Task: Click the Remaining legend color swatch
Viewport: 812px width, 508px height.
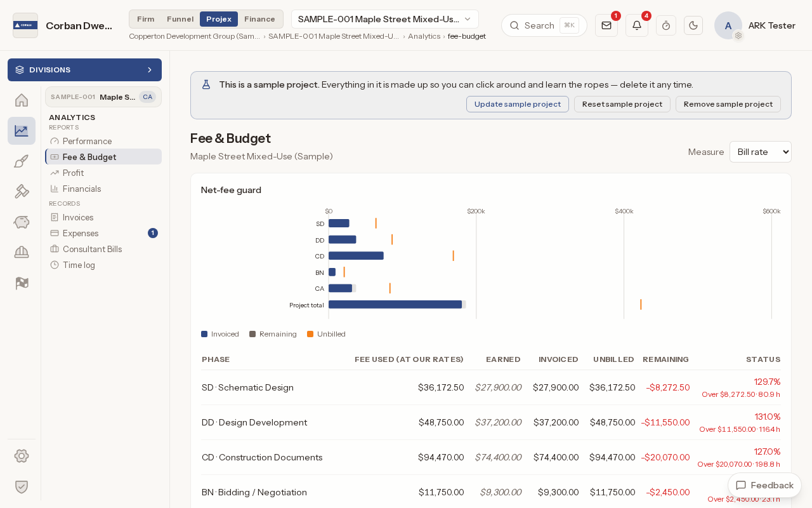Action: coord(252,334)
